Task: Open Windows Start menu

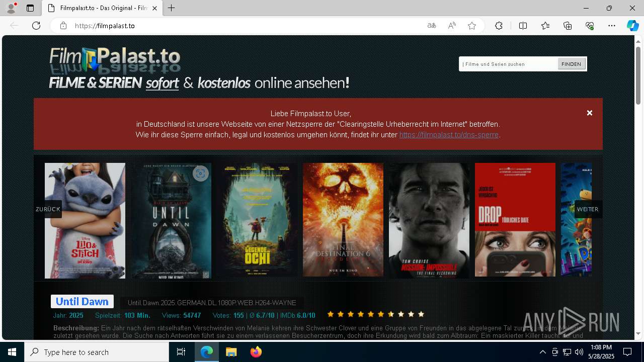Action: [12, 352]
